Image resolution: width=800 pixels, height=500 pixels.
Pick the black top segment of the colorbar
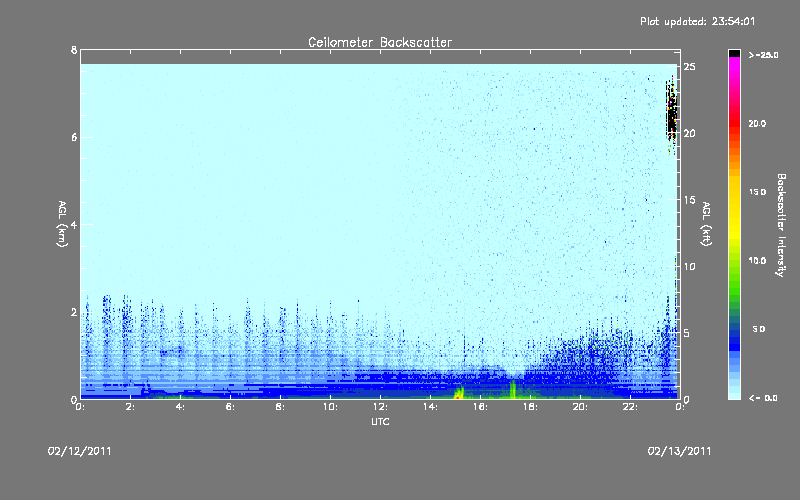(x=734, y=53)
